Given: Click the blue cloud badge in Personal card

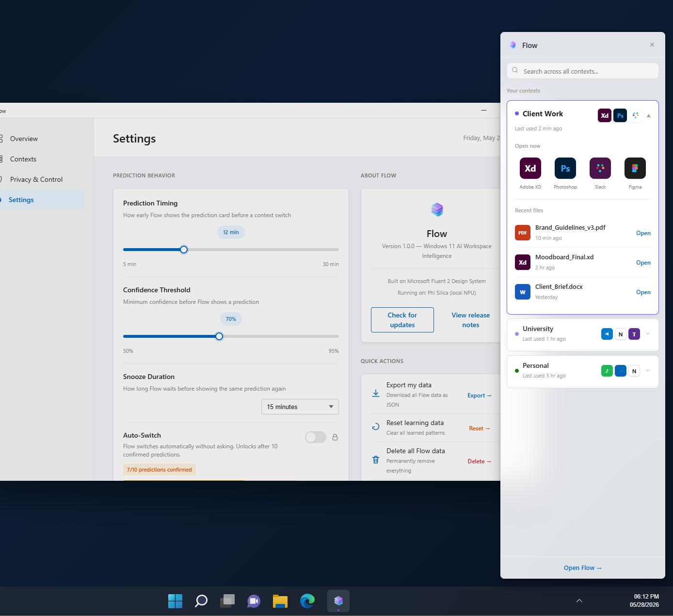Looking at the screenshot, I should [x=621, y=371].
